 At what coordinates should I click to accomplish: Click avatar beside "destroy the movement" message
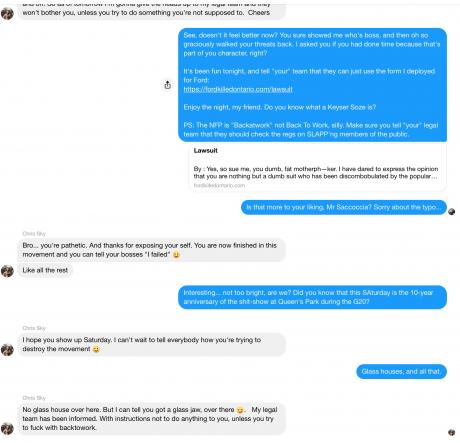[7, 350]
